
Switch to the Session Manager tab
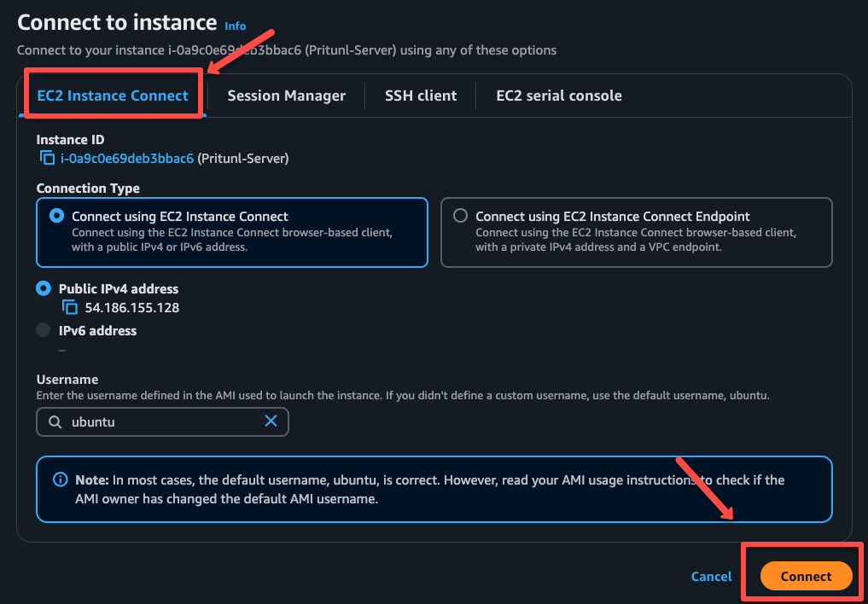[286, 96]
